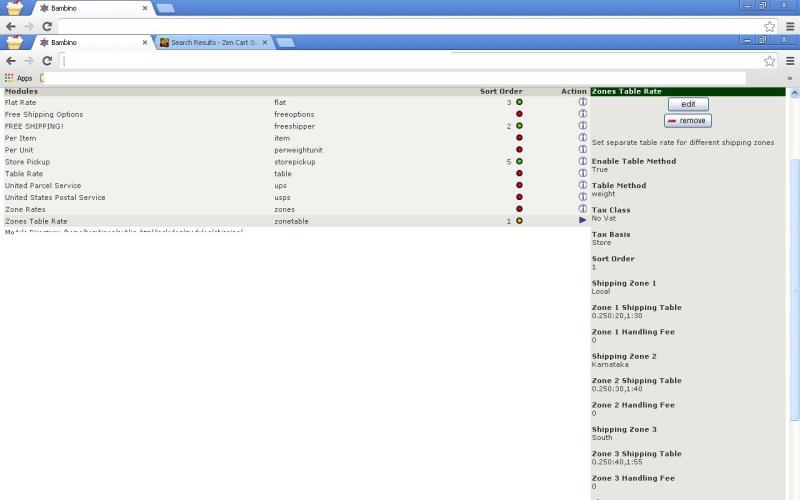Open info icon for Zone Rates module

coord(583,209)
